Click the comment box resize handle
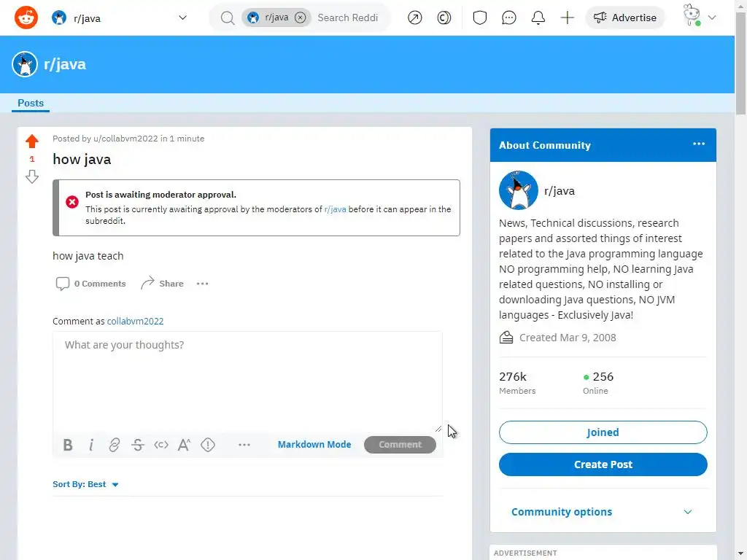The height and width of the screenshot is (560, 747). [x=438, y=429]
